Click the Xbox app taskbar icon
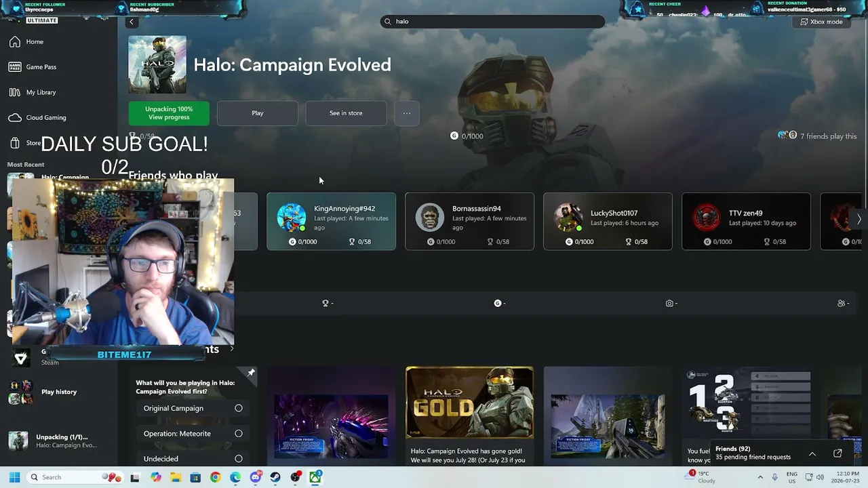This screenshot has width=868, height=488. pyautogui.click(x=315, y=478)
